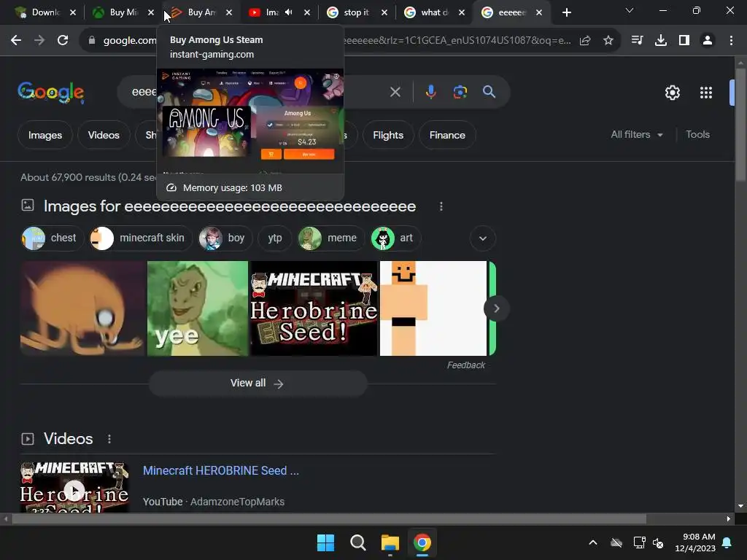Open the tab search dropdown chevron
The height and width of the screenshot is (560, 747).
[630, 10]
